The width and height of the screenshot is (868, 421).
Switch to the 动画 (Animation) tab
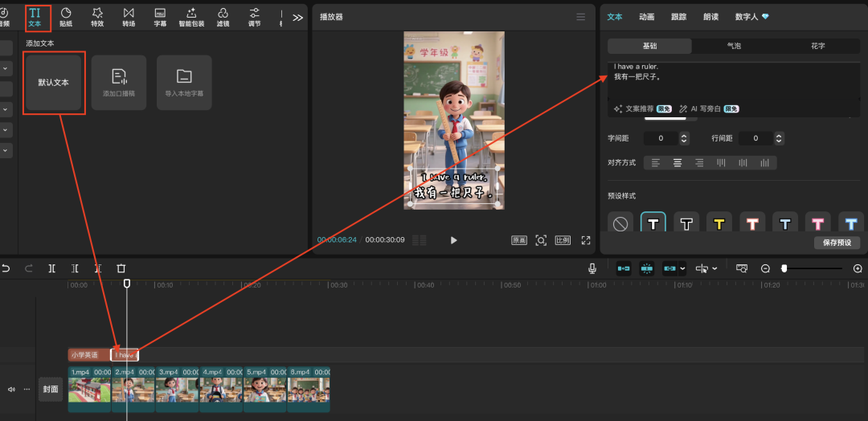pos(646,16)
